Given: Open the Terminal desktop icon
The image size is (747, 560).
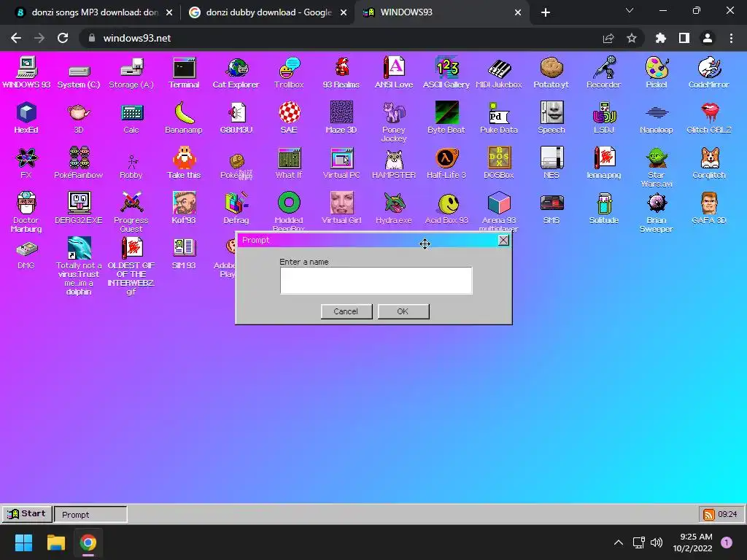Looking at the screenshot, I should tap(184, 73).
